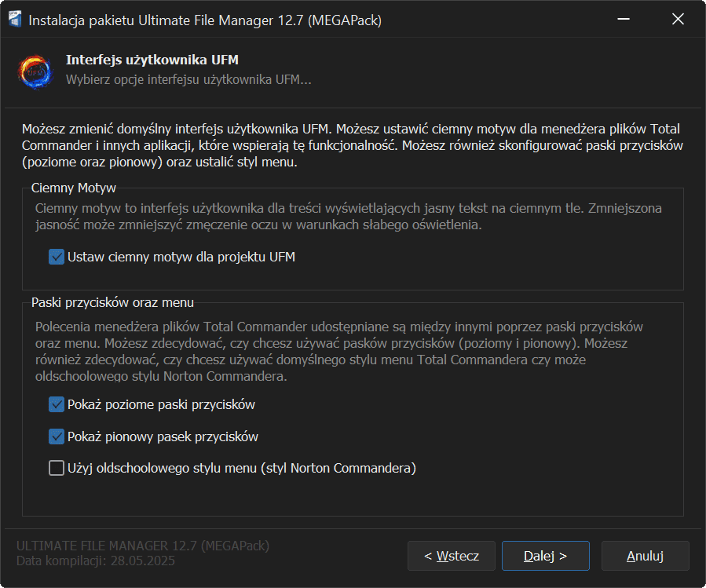Screen dimensions: 706x588
Task: Click the 'Paski przycisków oraz menu' group label
Action: pos(112,302)
